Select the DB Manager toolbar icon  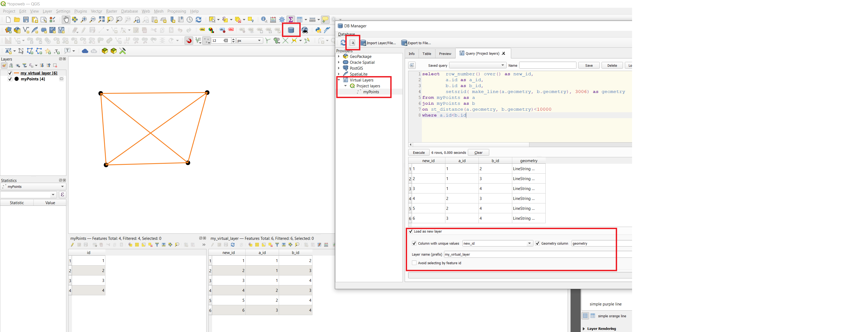pos(290,30)
